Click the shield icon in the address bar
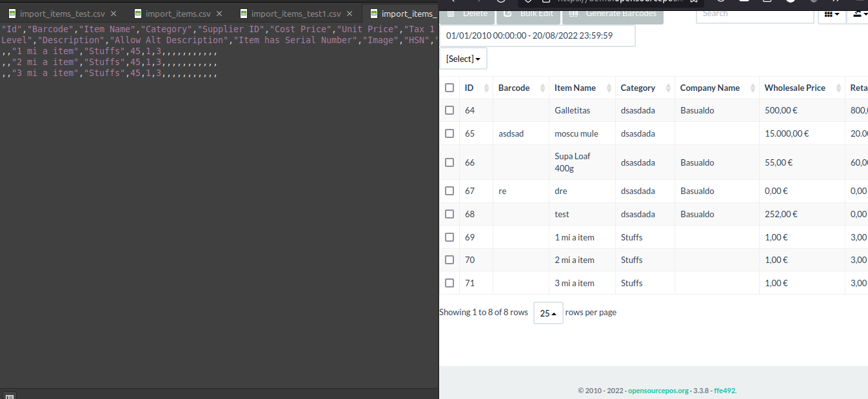Screen dimensions: 868x399 [528, 2]
